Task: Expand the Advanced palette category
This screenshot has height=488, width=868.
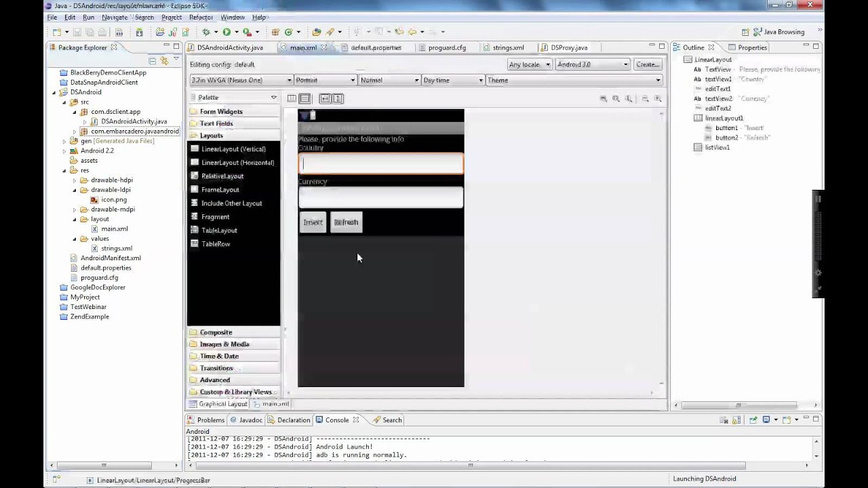Action: click(x=234, y=380)
